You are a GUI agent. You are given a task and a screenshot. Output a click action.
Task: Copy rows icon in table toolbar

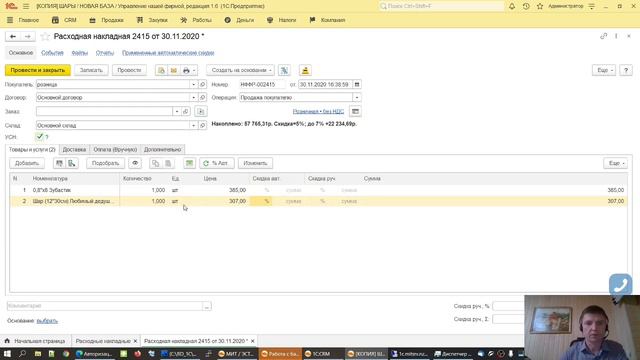coord(155,163)
